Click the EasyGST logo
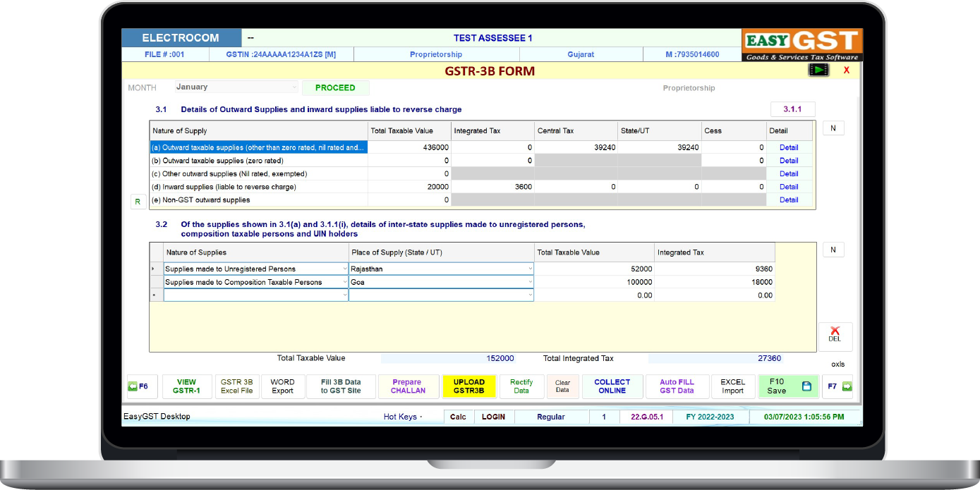This screenshot has width=980, height=490. click(802, 46)
